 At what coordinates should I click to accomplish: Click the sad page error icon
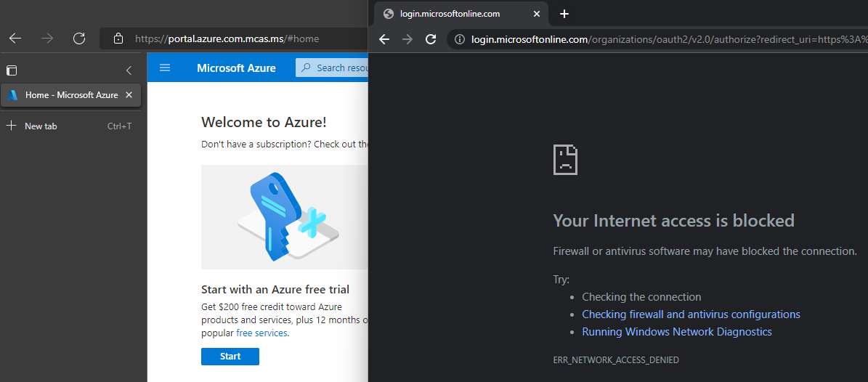(565, 160)
